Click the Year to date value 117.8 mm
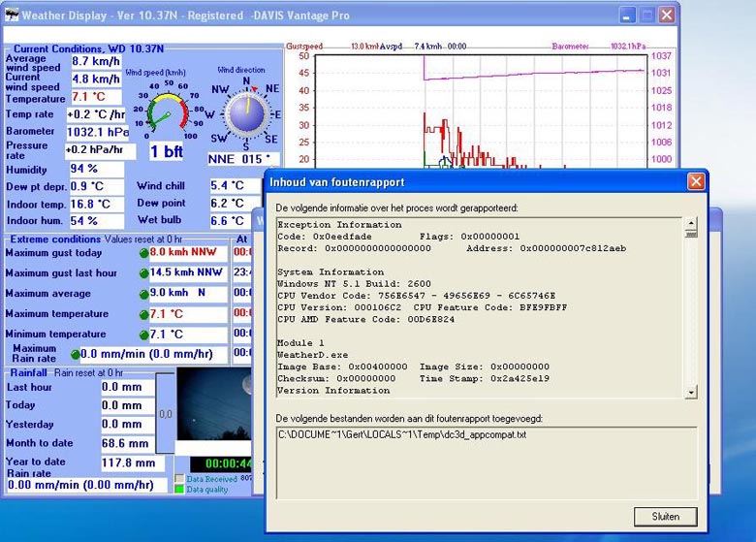This screenshot has width=756, height=542. pos(133,463)
